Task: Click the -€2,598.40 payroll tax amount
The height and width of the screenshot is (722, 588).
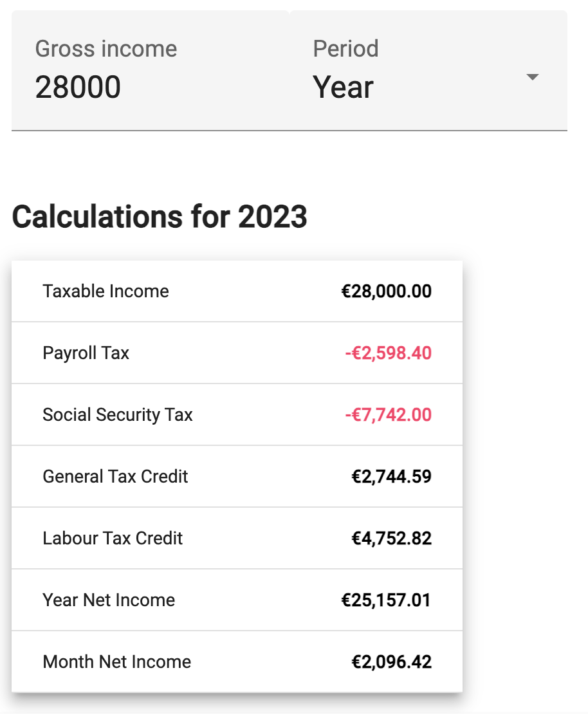Action: tap(388, 353)
